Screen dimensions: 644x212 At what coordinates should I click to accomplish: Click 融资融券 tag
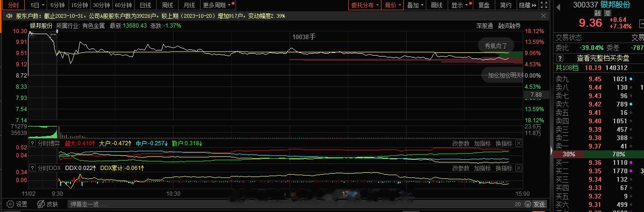(x=509, y=26)
